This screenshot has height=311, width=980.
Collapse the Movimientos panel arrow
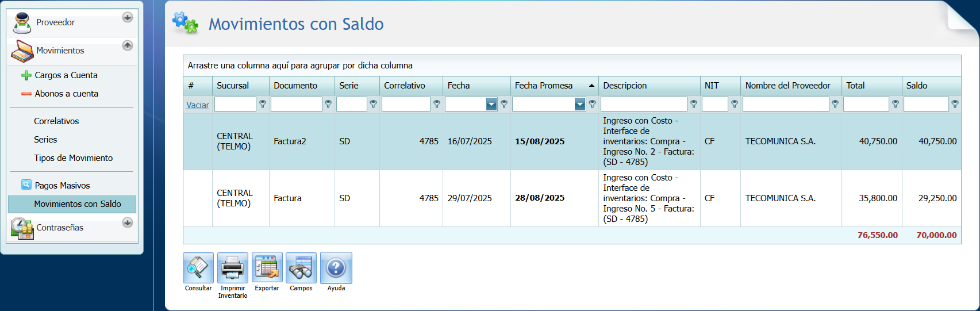128,45
